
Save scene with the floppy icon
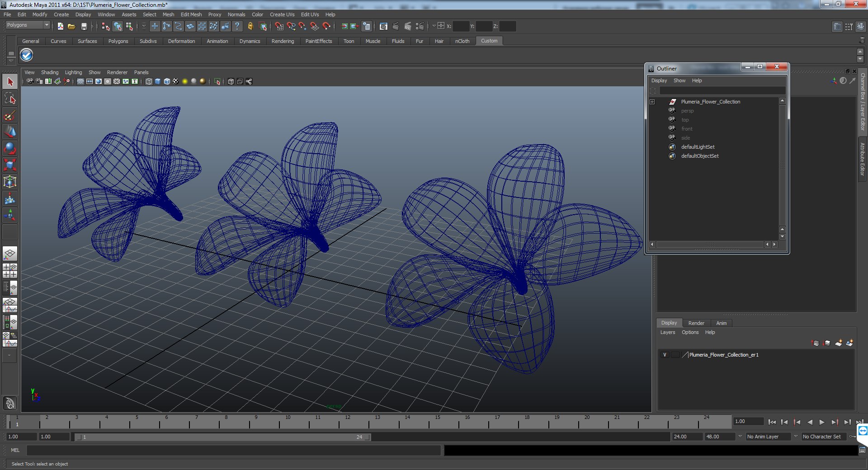[x=84, y=26]
